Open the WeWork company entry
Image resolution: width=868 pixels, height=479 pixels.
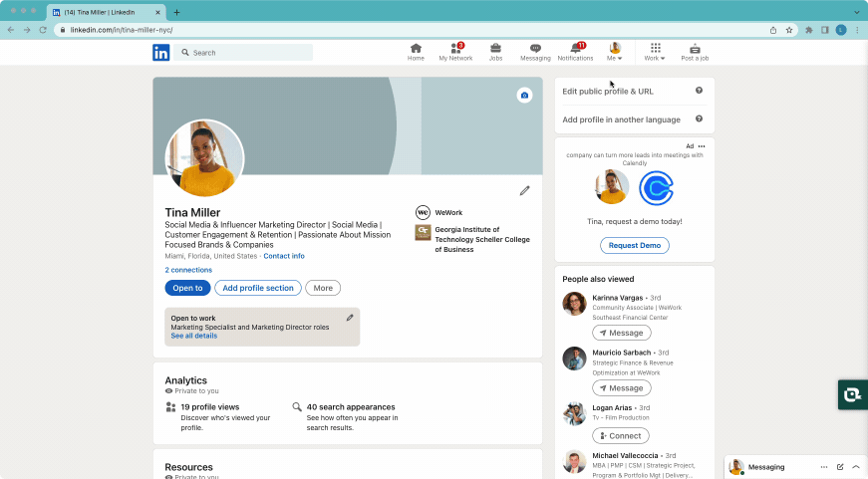click(x=438, y=212)
